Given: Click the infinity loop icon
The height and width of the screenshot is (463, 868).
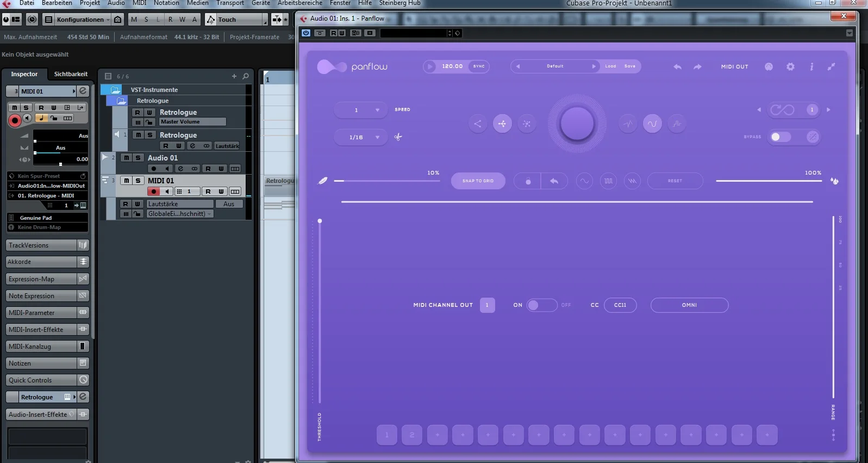Looking at the screenshot, I should [782, 110].
